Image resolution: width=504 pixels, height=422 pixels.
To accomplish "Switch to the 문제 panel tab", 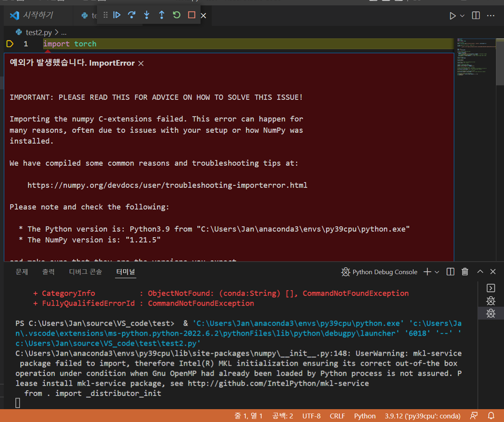I will click(x=22, y=272).
